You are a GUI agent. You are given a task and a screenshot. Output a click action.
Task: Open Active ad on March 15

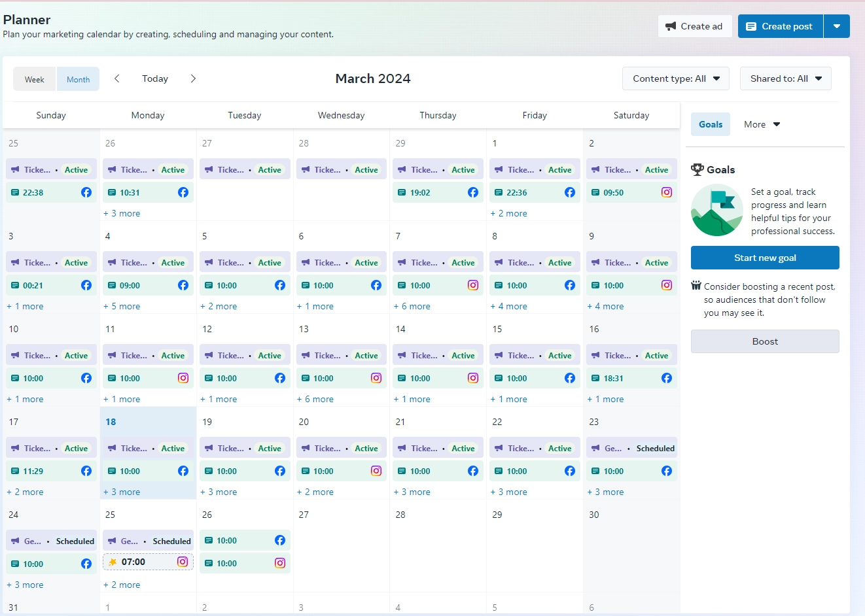(535, 355)
